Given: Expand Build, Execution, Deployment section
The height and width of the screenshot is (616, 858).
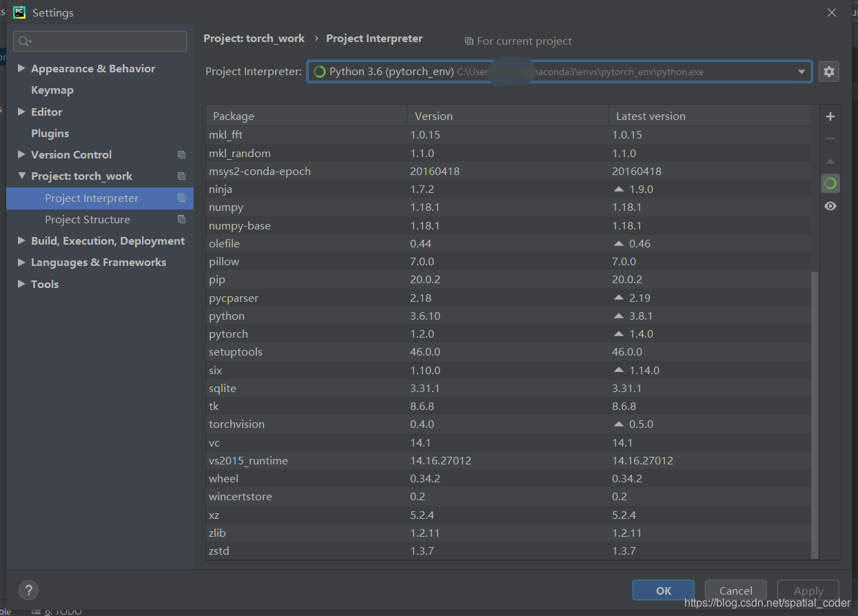Looking at the screenshot, I should click(x=21, y=240).
